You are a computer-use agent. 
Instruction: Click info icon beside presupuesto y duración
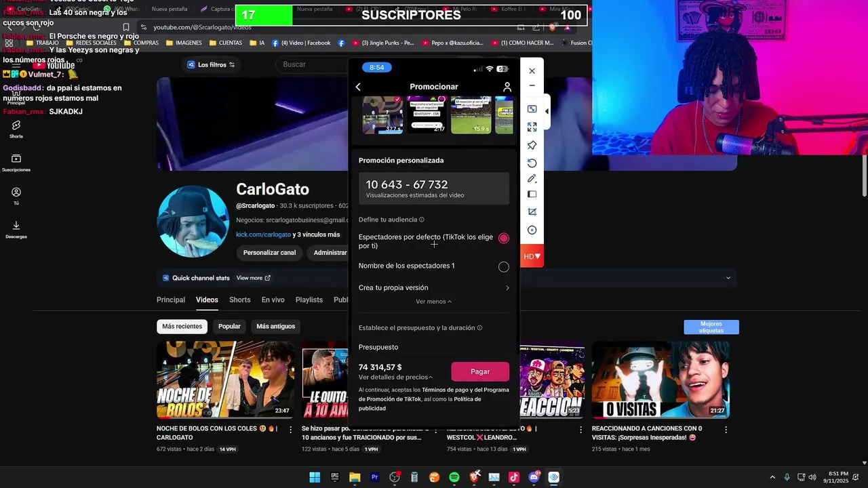click(x=479, y=328)
